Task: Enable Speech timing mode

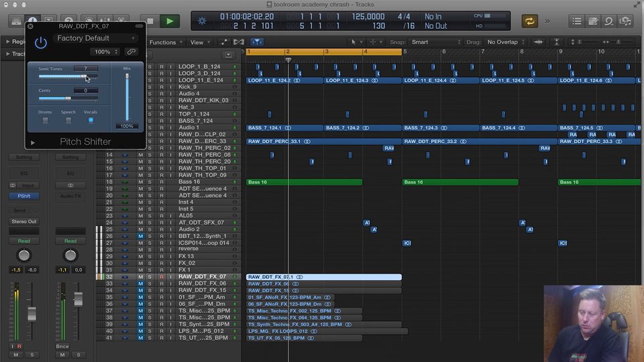Action: point(68,120)
